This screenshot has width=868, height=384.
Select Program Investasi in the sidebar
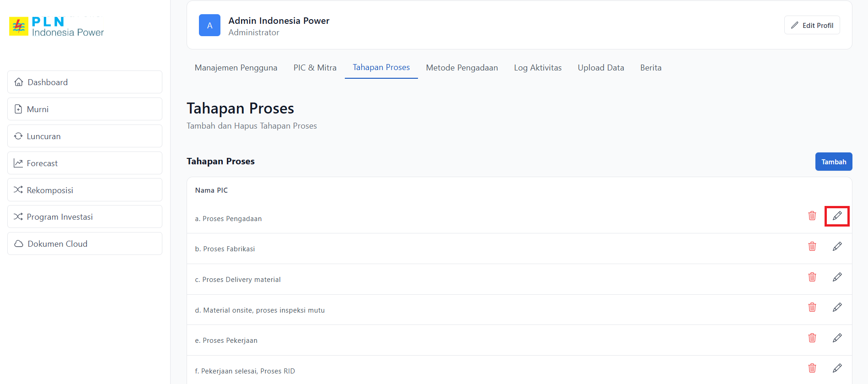click(85, 216)
